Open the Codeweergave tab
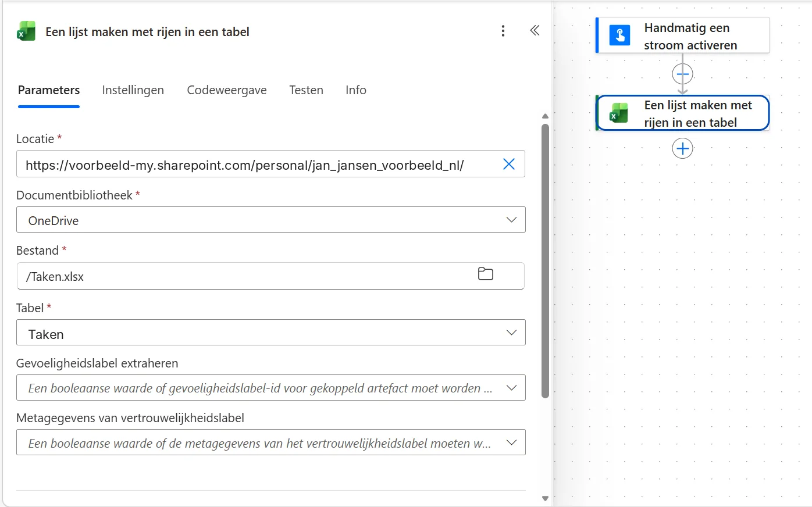The height and width of the screenshot is (507, 812). 227,90
